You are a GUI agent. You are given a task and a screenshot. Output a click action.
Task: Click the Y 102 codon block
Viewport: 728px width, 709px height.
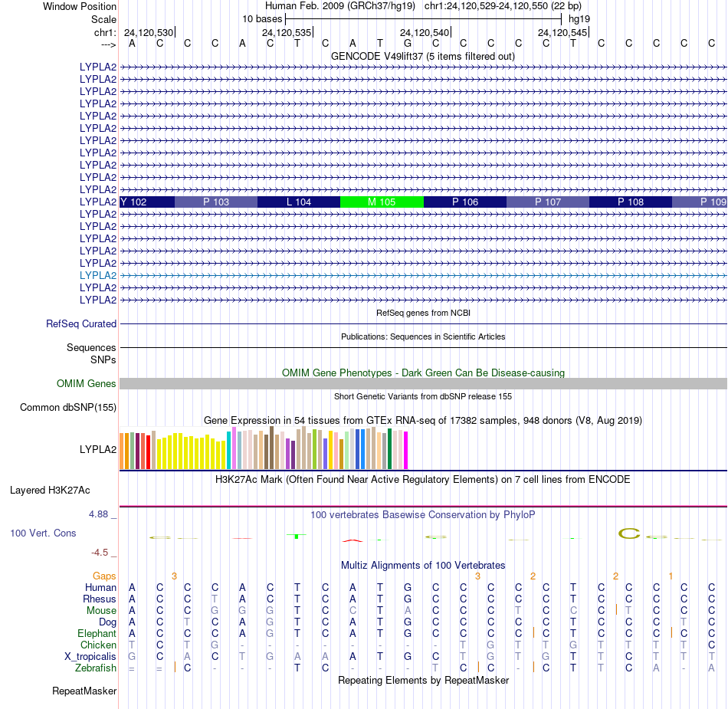click(147, 202)
